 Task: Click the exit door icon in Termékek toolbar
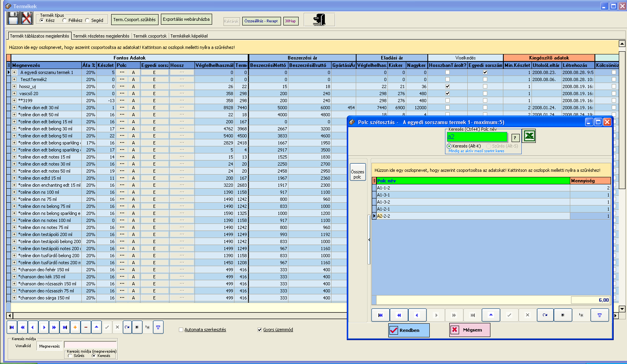click(x=319, y=20)
